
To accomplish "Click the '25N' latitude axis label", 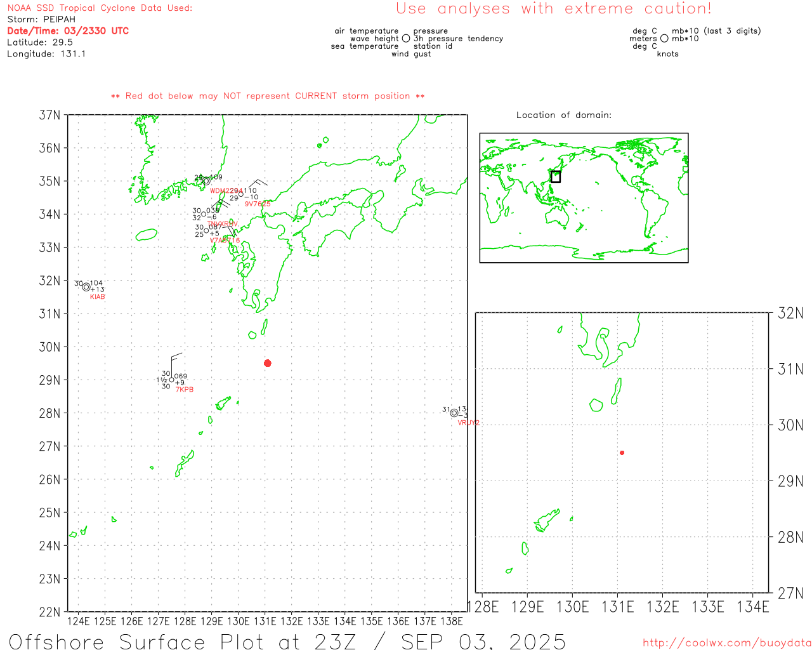I will 50,513.
